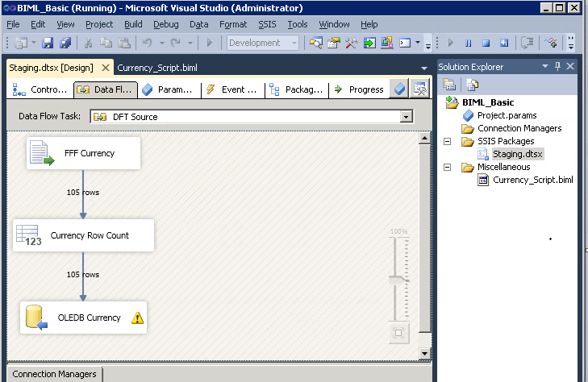Click the Paste clipboard icon
Image resolution: width=588 pixels, height=382 pixels.
tap(124, 43)
